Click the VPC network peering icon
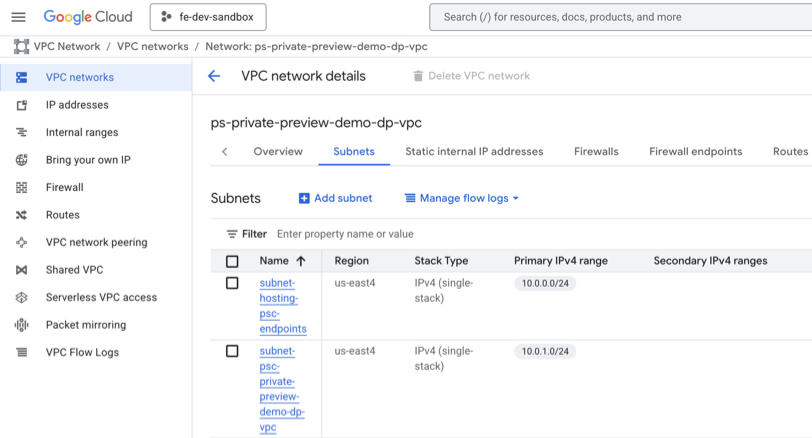Viewport: 812px width, 438px height. point(21,242)
